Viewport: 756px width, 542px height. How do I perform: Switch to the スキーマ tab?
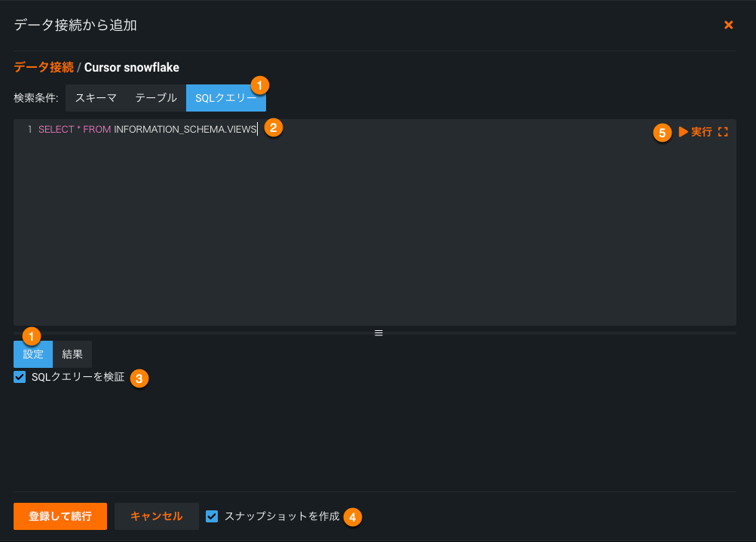tap(96, 98)
